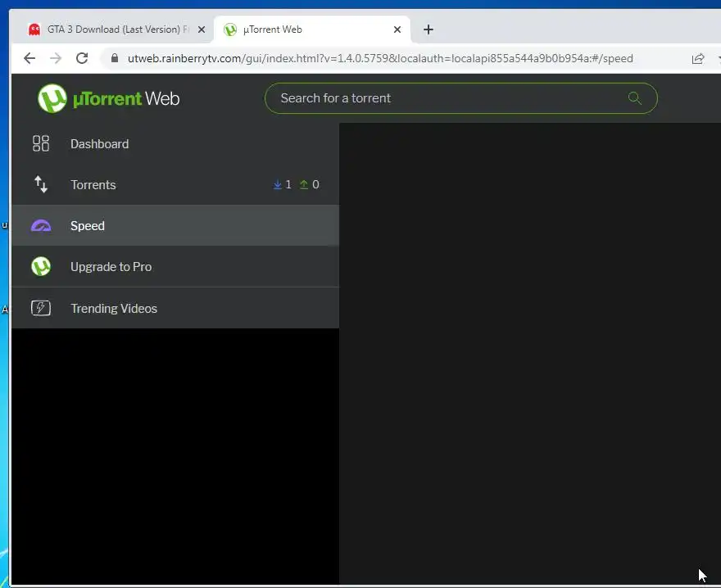Select the Speed menu item
The width and height of the screenshot is (721, 588).
coord(175,226)
